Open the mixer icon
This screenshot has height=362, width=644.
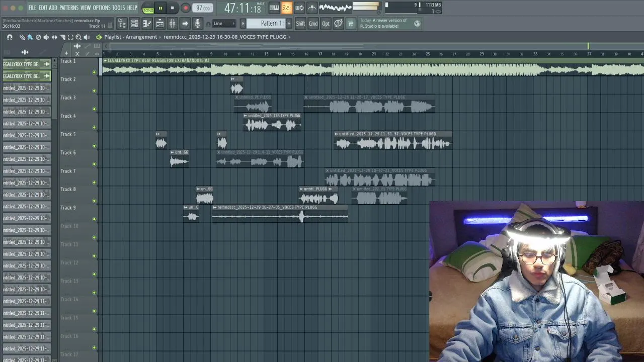click(x=172, y=24)
